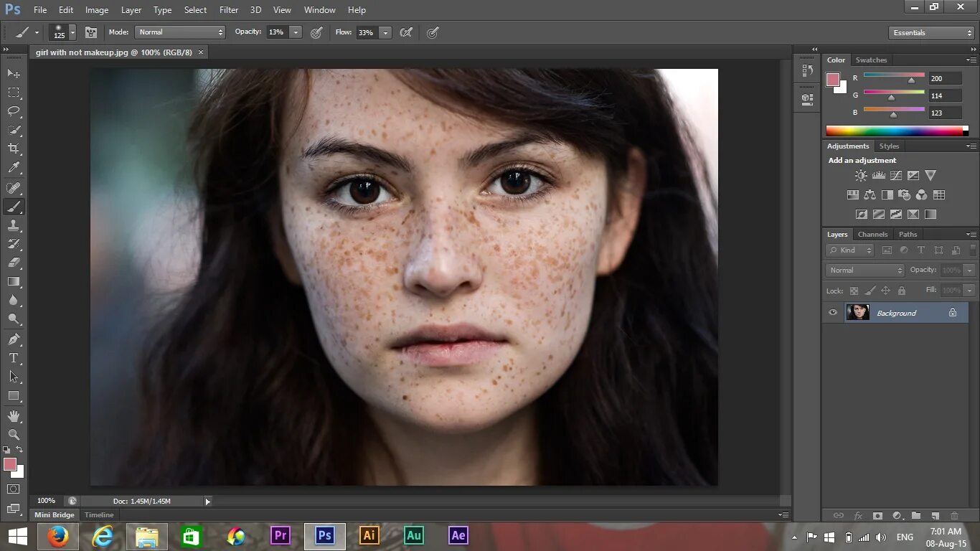This screenshot has width=980, height=551.
Task: Open the Essentials workspace dropdown
Action: (931, 32)
